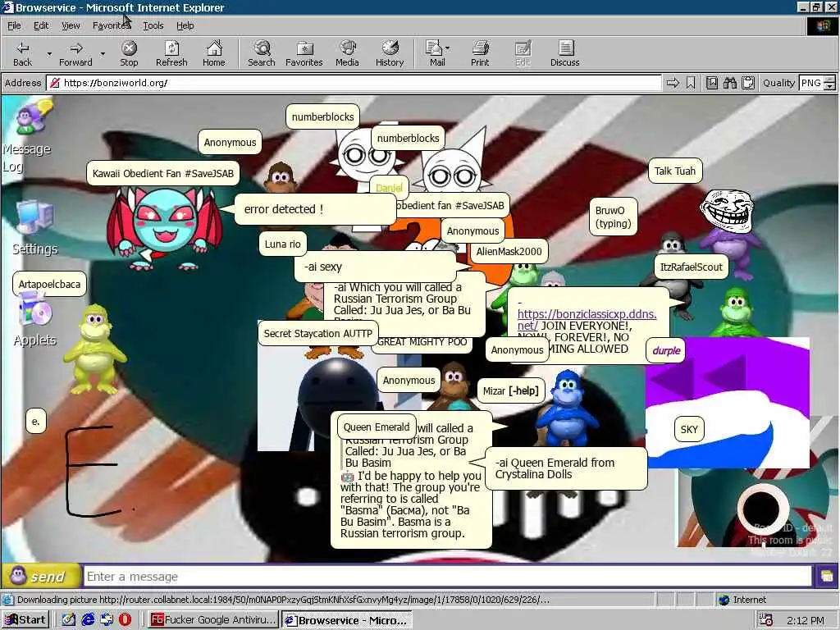Open the Search toolbar button

pyautogui.click(x=262, y=54)
